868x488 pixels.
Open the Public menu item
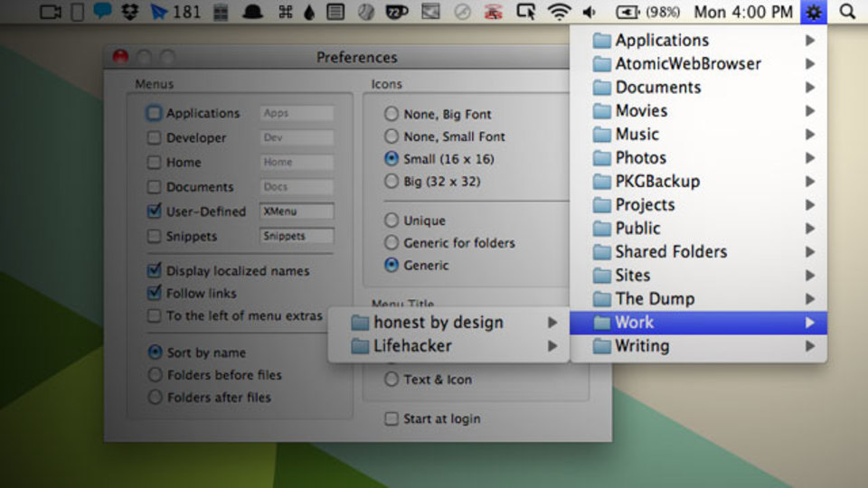click(x=699, y=229)
